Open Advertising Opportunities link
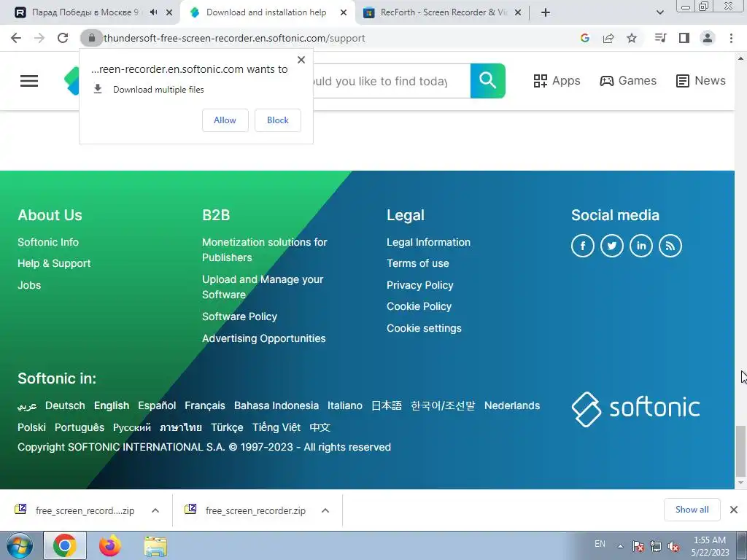747x560 pixels. click(x=264, y=338)
